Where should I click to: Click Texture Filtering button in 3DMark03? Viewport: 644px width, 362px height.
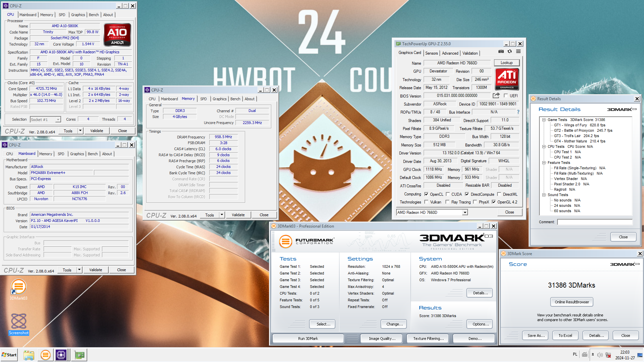click(x=428, y=339)
